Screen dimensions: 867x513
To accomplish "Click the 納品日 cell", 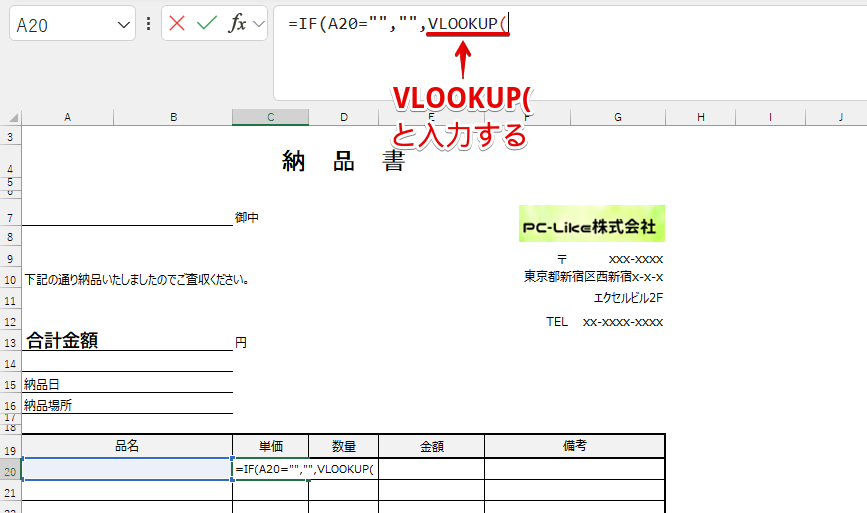I will [x=41, y=385].
